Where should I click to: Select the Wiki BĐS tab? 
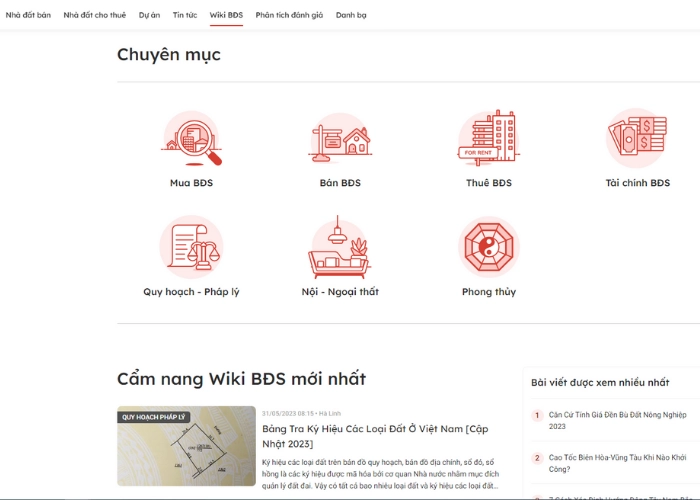[x=226, y=15]
